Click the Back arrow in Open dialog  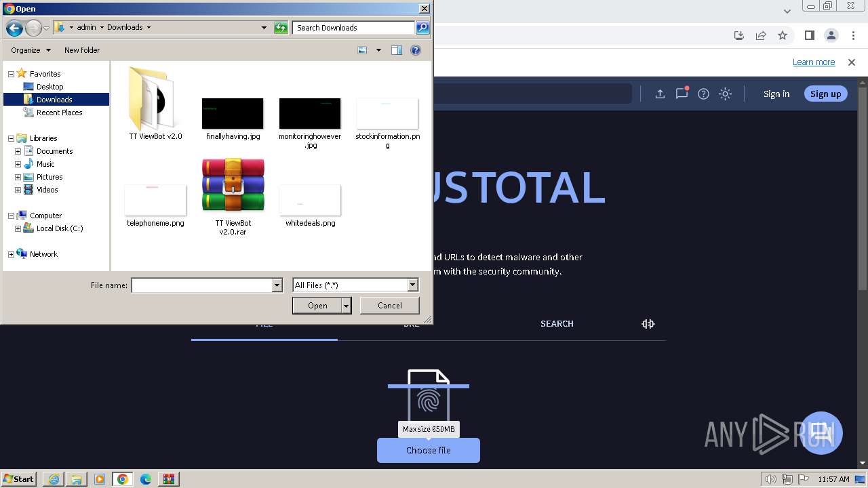(x=14, y=28)
